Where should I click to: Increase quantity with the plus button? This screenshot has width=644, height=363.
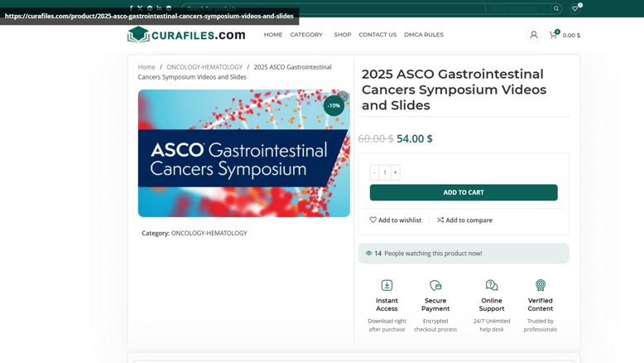coord(395,172)
